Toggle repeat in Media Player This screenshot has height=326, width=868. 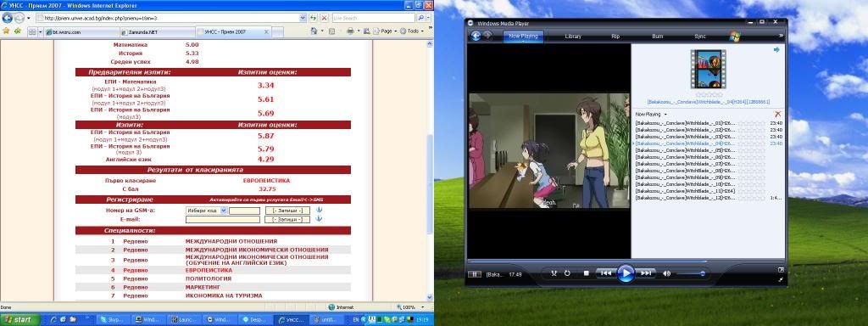tap(567, 273)
